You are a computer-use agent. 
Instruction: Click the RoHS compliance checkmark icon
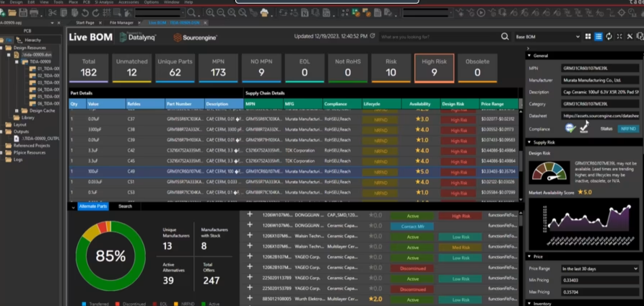click(x=583, y=128)
